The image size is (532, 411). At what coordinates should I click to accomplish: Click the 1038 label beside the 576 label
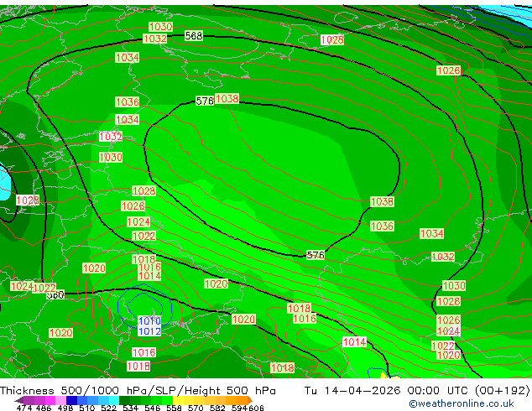click(227, 99)
